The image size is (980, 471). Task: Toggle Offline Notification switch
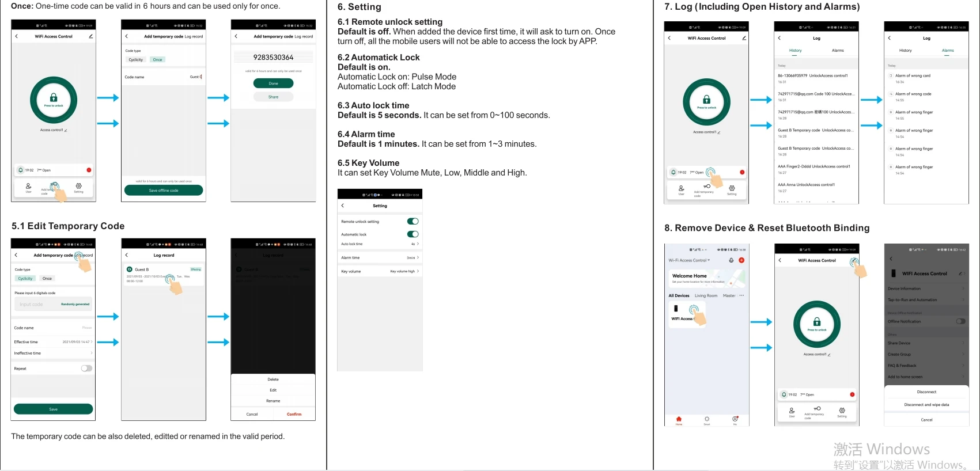960,321
